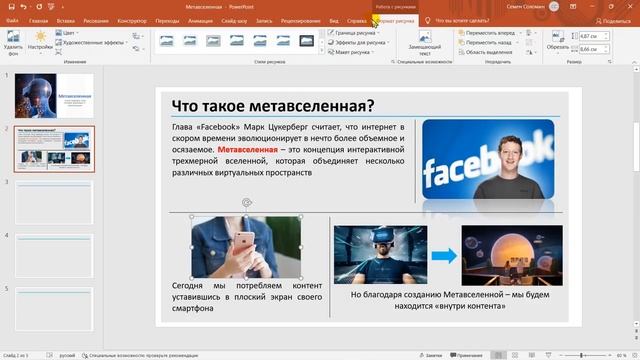Switch to the Конструктор tab
Viewport: 640px width, 360px height.
pos(132,20)
